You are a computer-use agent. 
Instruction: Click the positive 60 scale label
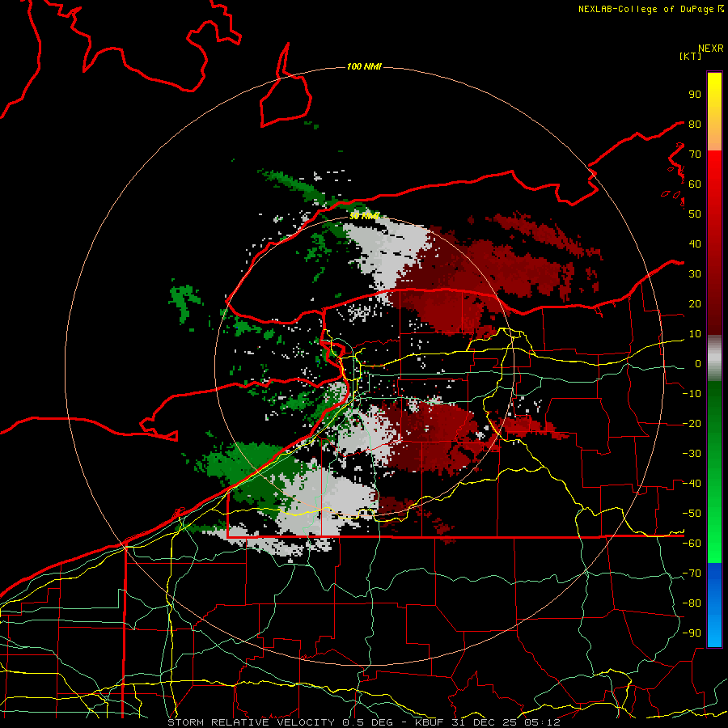click(x=695, y=184)
